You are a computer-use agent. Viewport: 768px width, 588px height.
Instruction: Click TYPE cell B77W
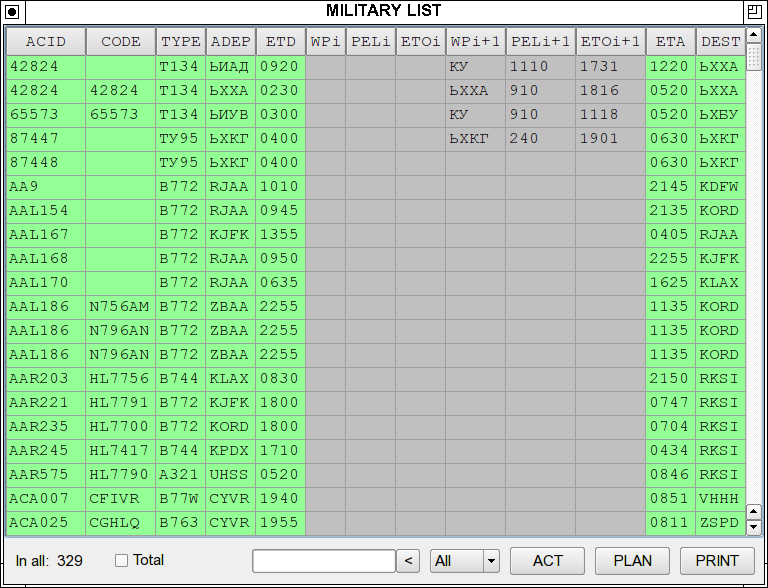181,499
